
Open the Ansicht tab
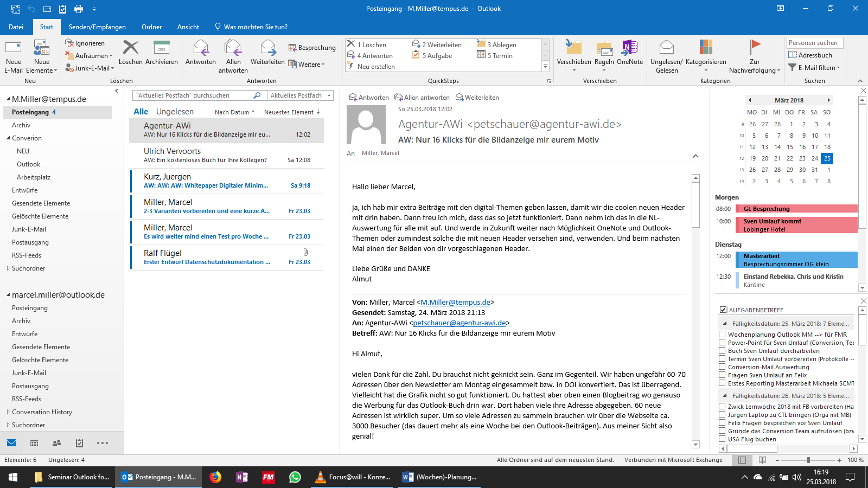[x=188, y=27]
